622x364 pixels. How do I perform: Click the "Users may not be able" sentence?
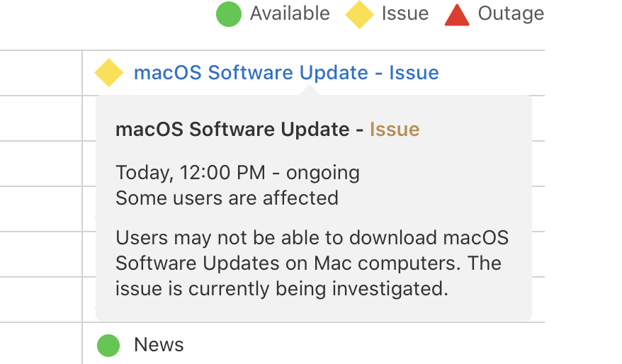pos(312,237)
